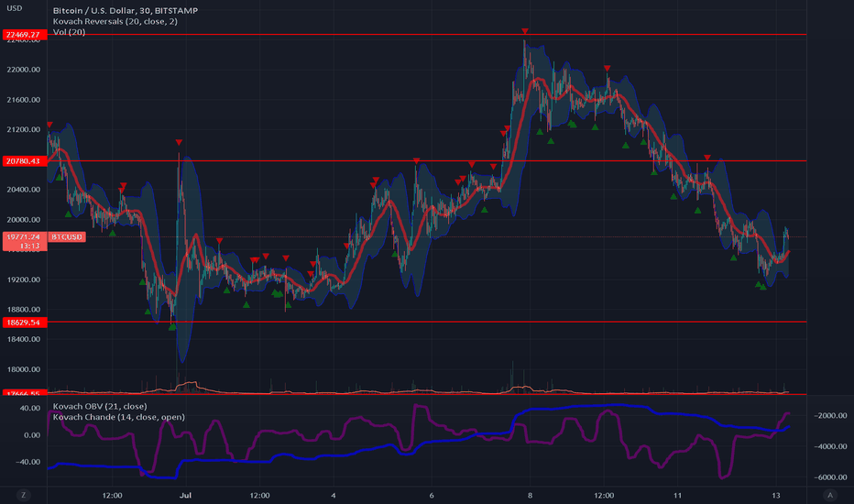The image size is (854, 504).
Task: Click the -4000.00 OBV axis value
Action: pos(830,446)
